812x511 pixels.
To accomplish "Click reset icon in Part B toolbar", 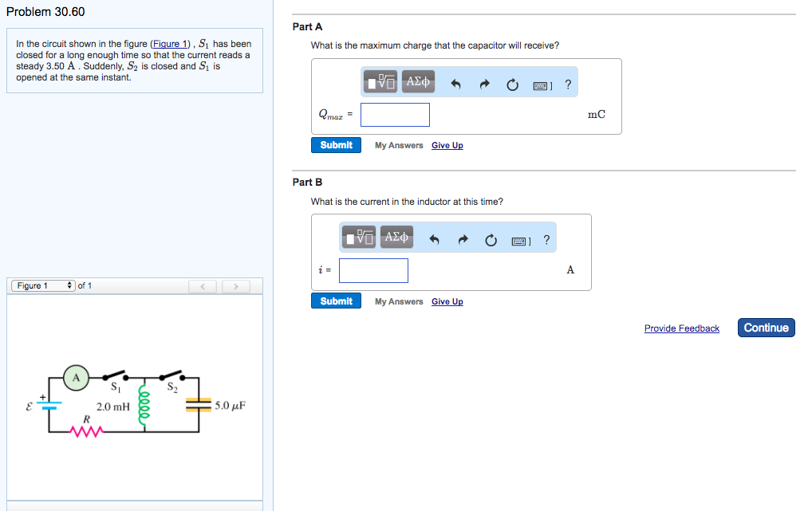I will (491, 240).
